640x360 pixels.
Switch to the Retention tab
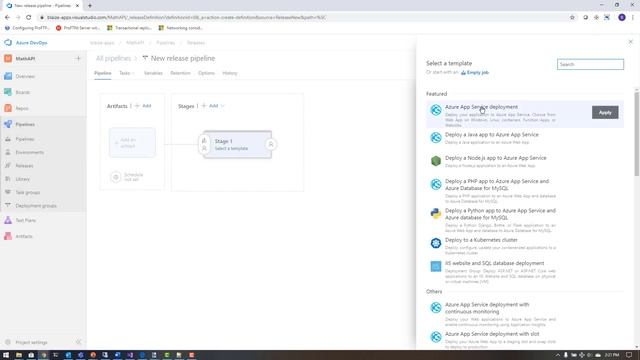(x=180, y=73)
